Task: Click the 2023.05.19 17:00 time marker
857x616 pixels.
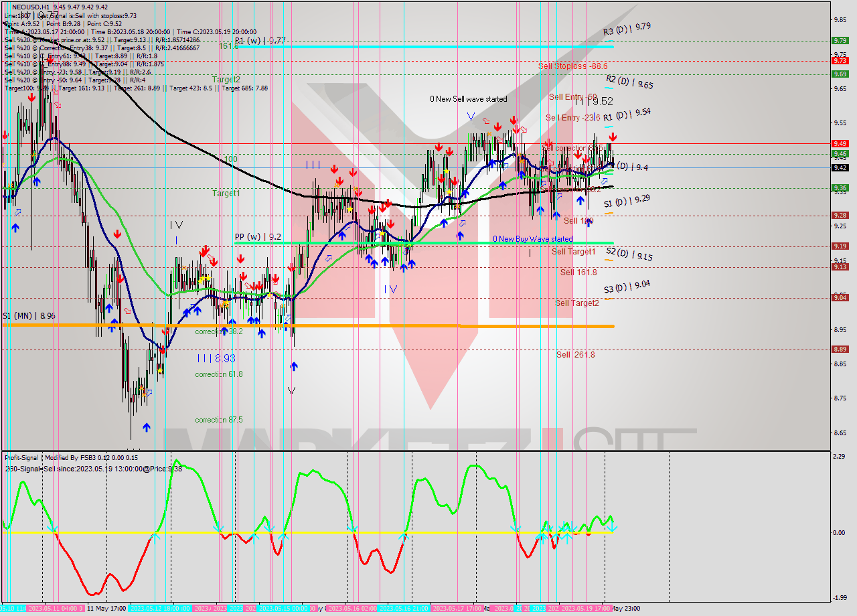Action: tap(585, 609)
